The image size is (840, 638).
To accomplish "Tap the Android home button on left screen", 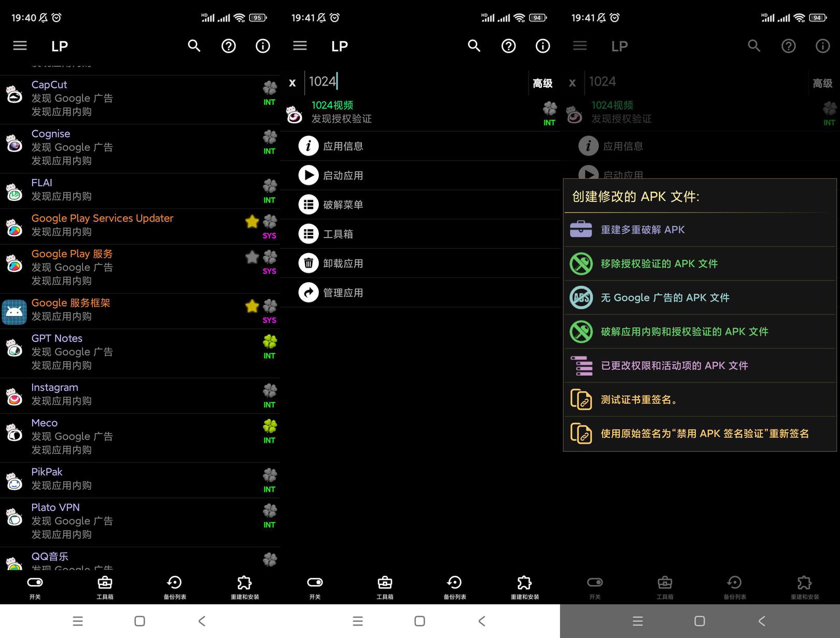I will tap(139, 621).
